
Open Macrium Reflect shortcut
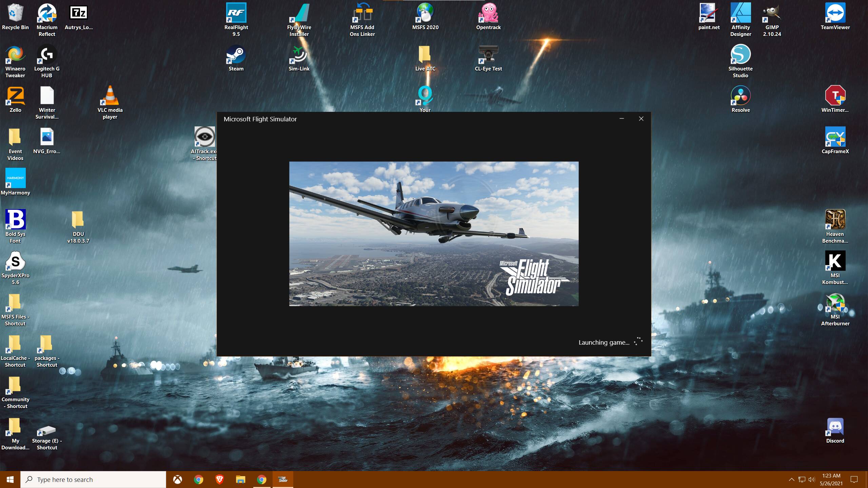(x=47, y=20)
